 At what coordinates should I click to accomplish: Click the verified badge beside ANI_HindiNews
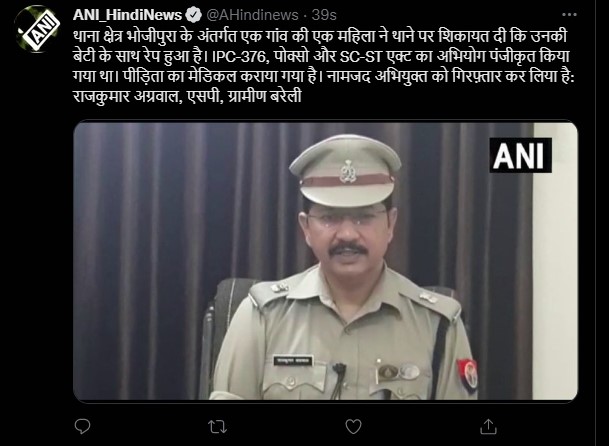(193, 15)
